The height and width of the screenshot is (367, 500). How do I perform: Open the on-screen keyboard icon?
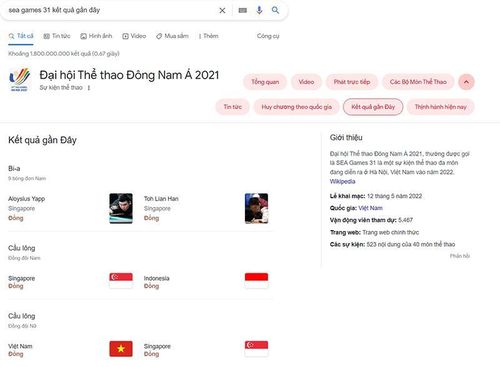tap(243, 10)
